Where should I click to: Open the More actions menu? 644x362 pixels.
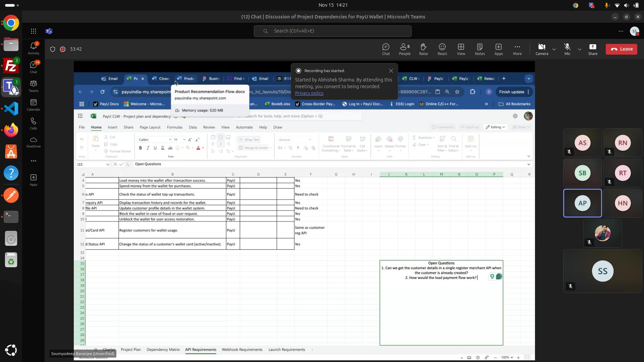[517, 49]
